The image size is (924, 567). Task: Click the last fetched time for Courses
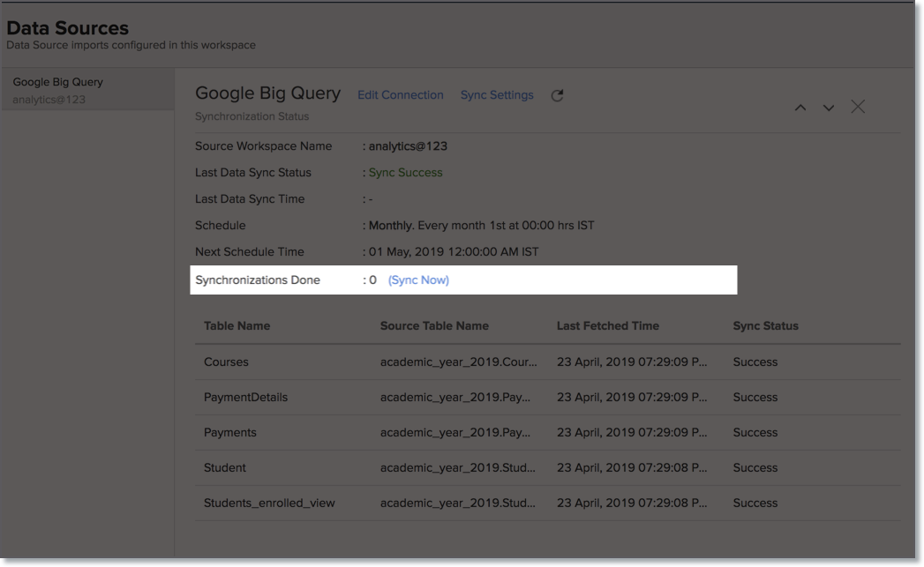(x=632, y=362)
